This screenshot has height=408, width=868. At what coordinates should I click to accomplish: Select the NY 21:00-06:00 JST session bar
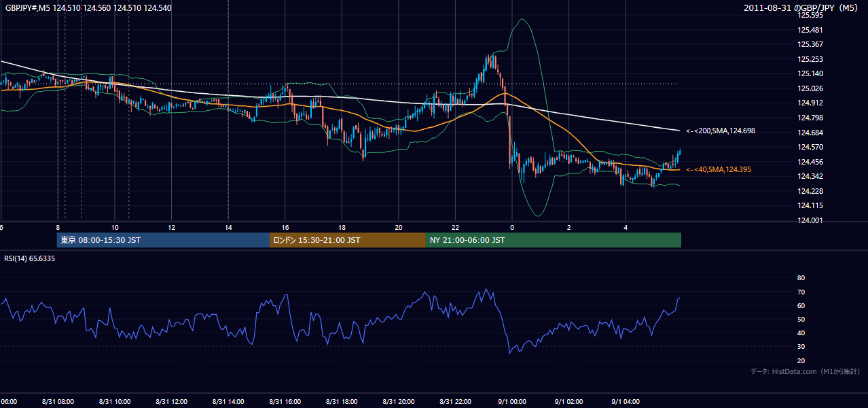[554, 240]
